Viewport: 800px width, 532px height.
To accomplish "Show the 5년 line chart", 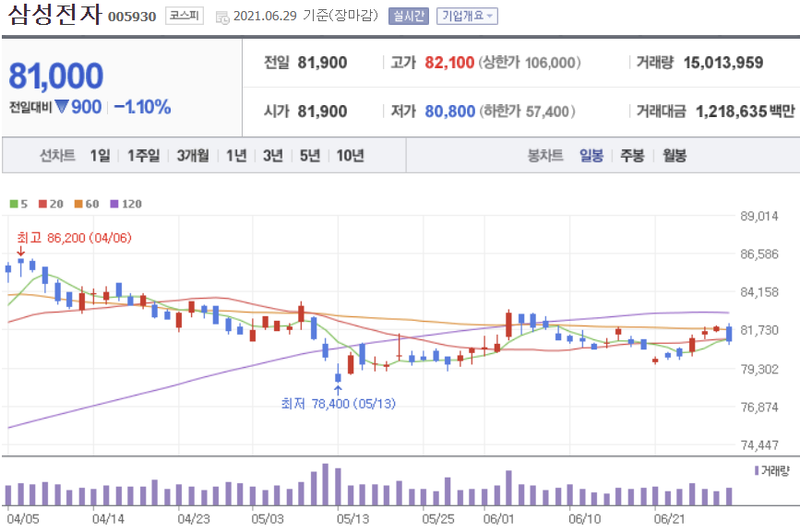I will click(x=310, y=156).
